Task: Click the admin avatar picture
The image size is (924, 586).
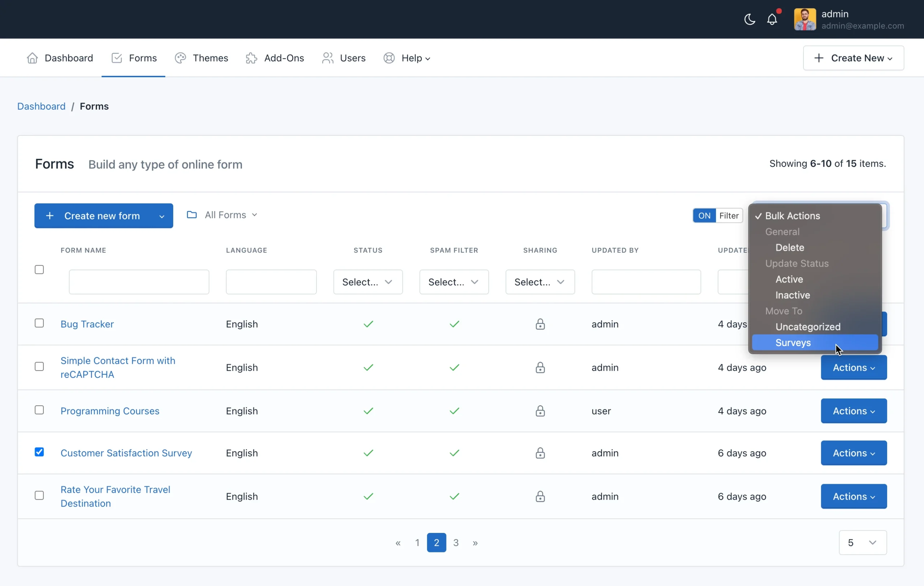Action: tap(805, 19)
